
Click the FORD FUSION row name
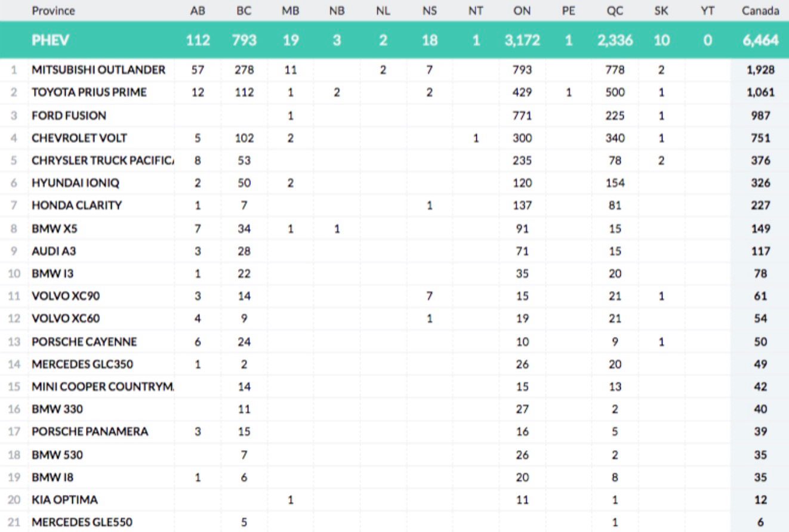69,115
